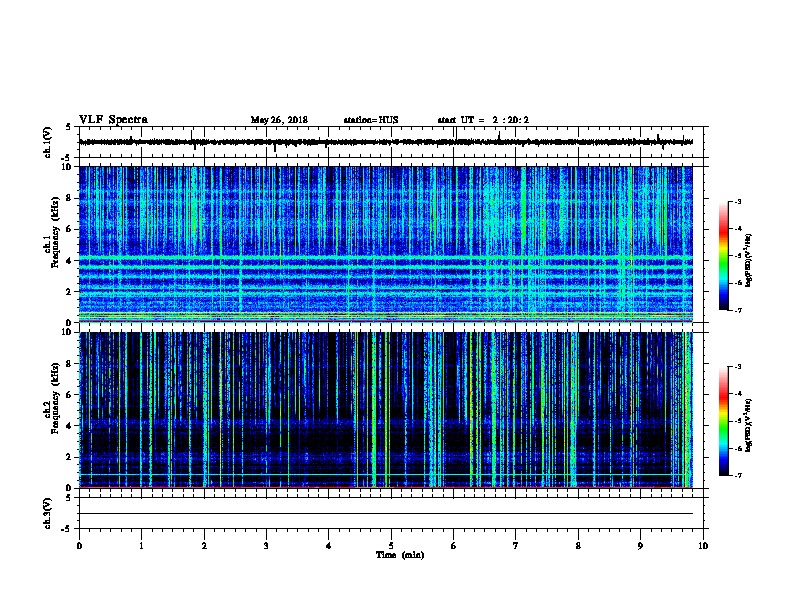Click the -7 label on ch.1 colorbar
This screenshot has height=612, width=792.
coord(737,310)
